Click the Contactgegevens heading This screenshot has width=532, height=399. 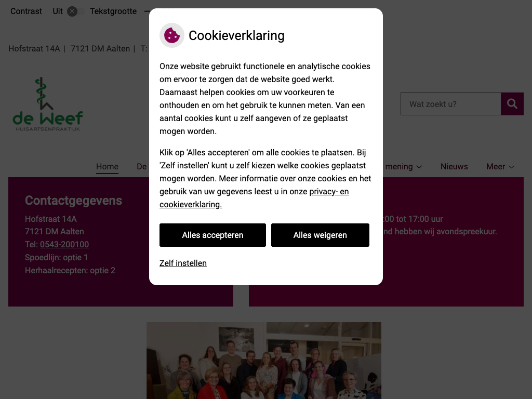73,201
